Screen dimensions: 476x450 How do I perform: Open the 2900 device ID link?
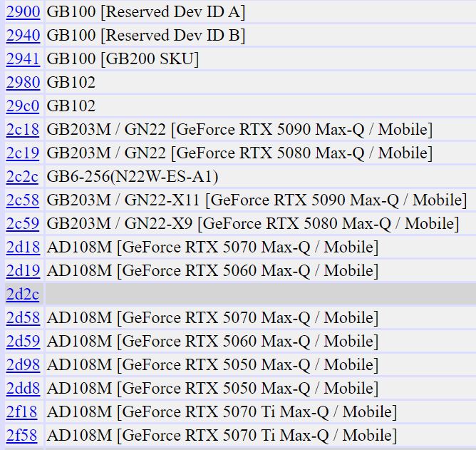(23, 12)
